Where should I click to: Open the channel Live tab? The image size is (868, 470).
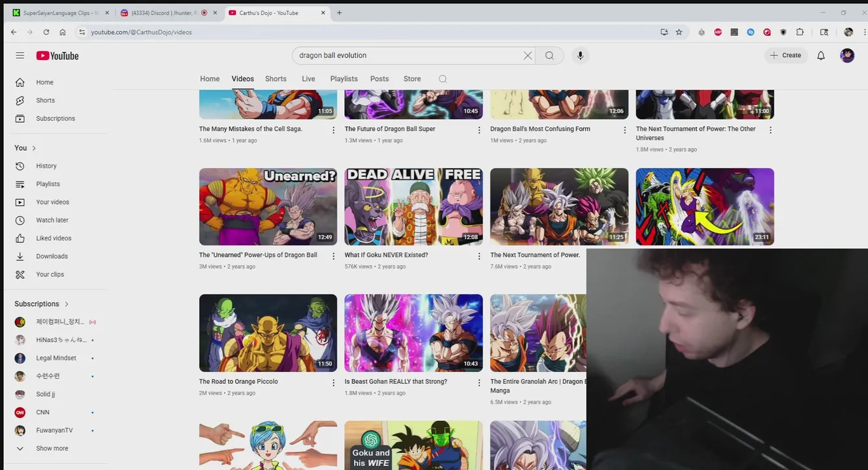[308, 79]
